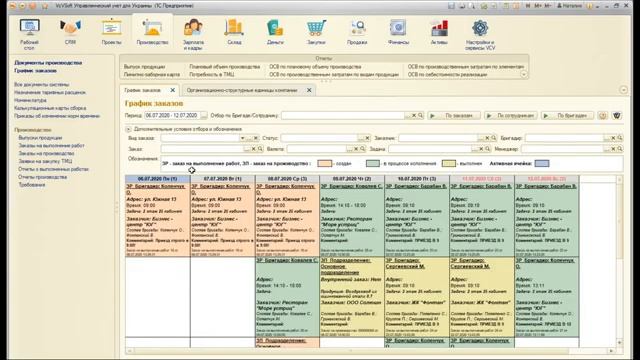This screenshot has height=360, width=640.
Task: Click the favorites star in title bar
Action: tap(46, 6)
